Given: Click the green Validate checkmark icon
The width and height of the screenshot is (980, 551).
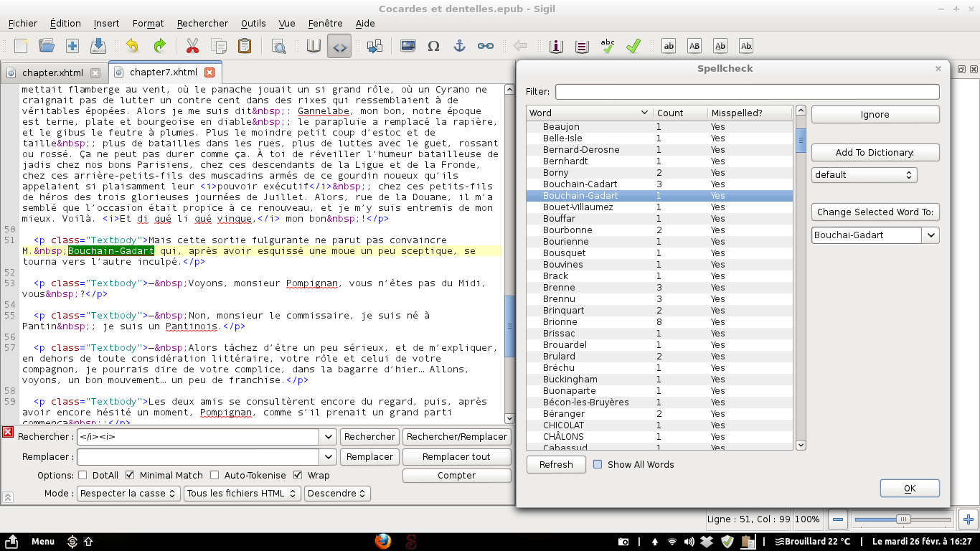Looking at the screenshot, I should [x=633, y=46].
